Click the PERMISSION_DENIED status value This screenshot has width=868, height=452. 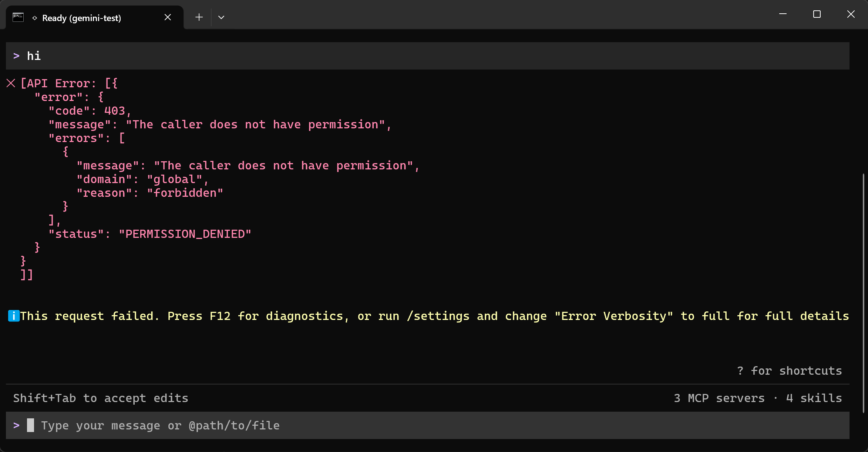(185, 234)
